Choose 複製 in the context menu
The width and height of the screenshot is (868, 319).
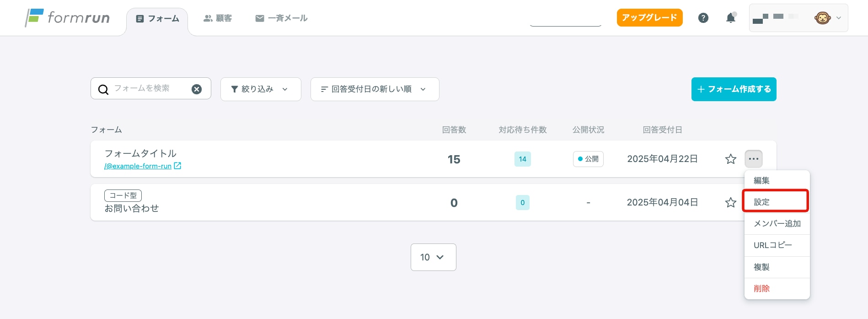776,267
